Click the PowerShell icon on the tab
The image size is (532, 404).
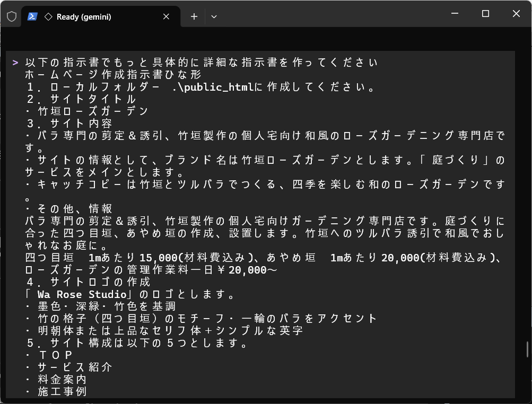coord(32,16)
